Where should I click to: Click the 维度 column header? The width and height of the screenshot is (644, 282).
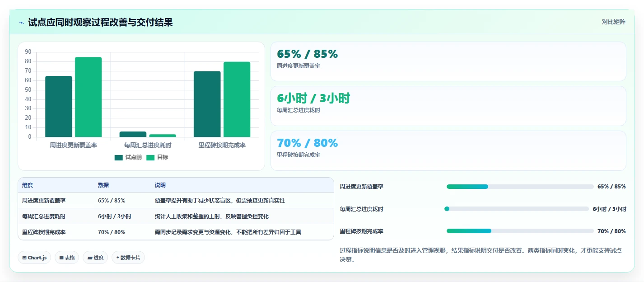click(x=28, y=185)
